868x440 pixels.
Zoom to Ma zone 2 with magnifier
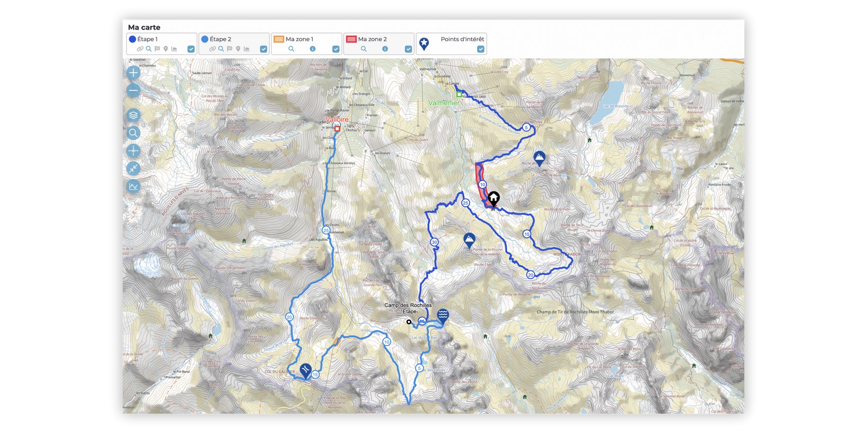[x=364, y=49]
